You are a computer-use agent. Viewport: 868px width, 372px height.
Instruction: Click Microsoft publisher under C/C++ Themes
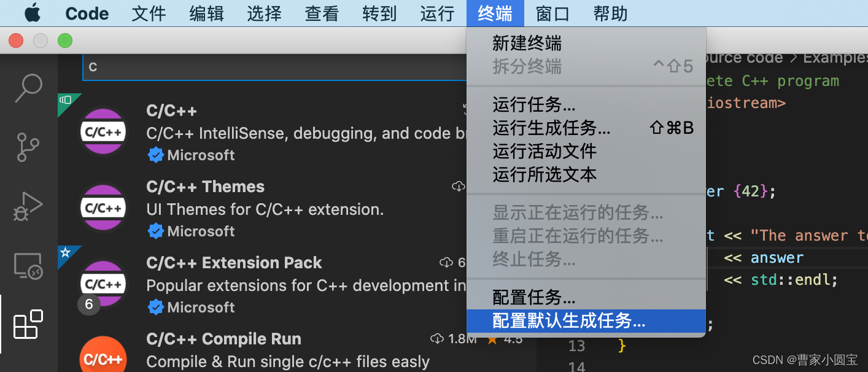click(x=201, y=231)
